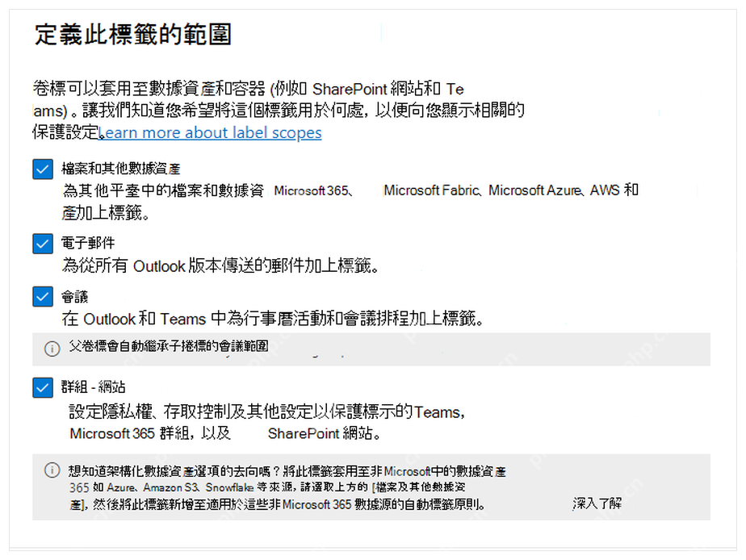This screenshot has height=560, width=746.
Task: Click the 檔案和其他數據資產 label text
Action: (x=121, y=169)
